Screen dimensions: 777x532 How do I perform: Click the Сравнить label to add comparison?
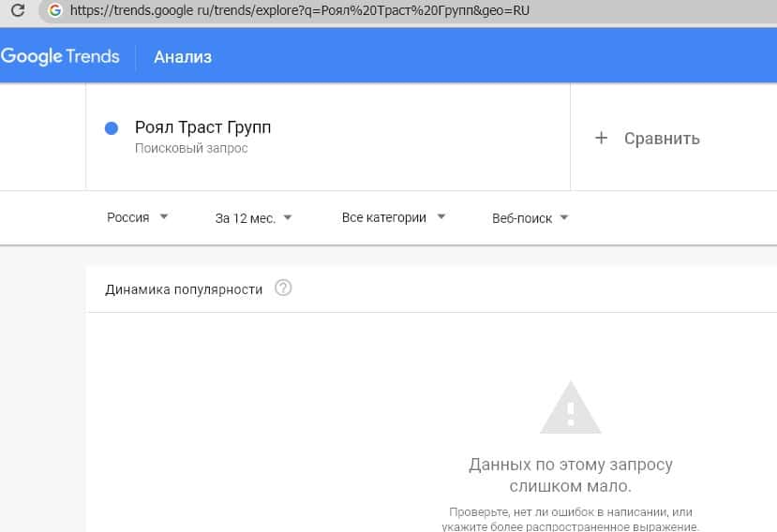pos(662,139)
